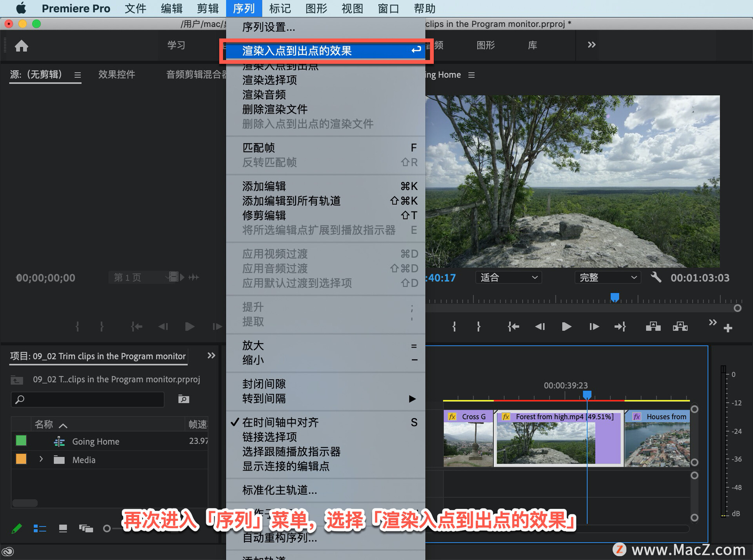Toggle 在时间轴中对齐 checked item
The image size is (753, 560).
point(326,422)
